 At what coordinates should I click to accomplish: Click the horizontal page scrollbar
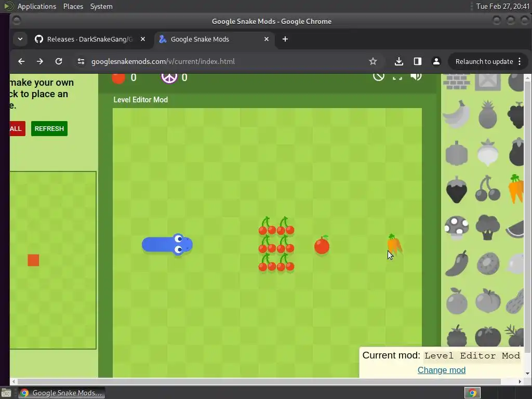tap(259, 382)
